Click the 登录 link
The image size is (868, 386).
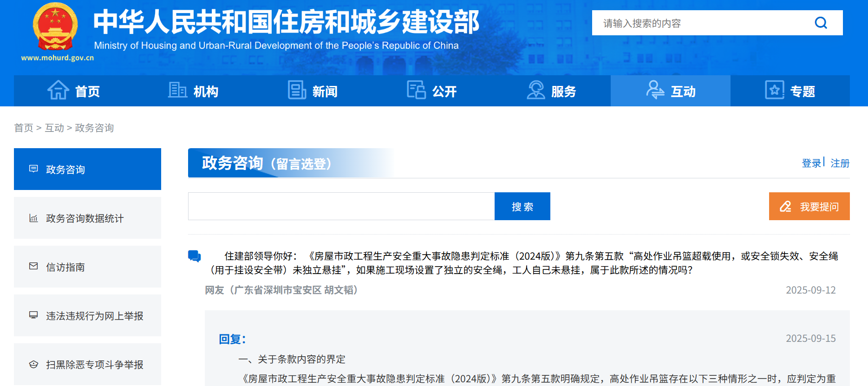[x=811, y=163]
